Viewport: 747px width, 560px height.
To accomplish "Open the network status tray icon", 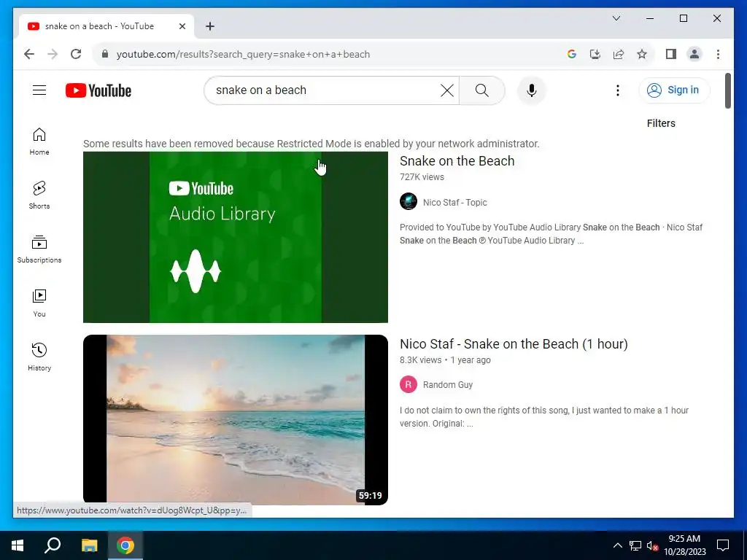I will [x=635, y=545].
